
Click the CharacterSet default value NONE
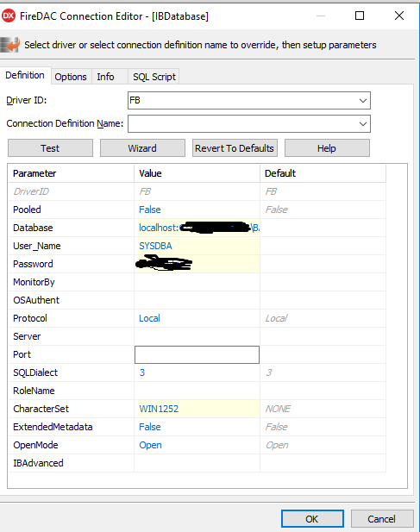tap(278, 409)
